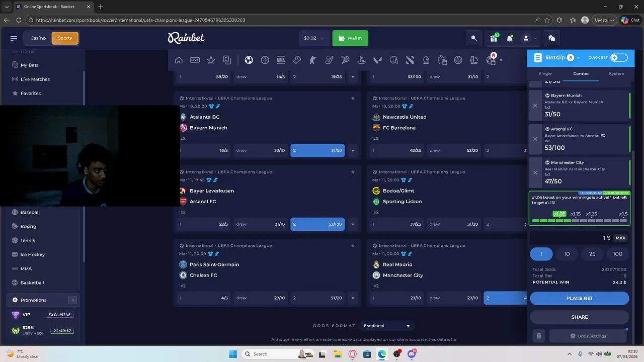The width and height of the screenshot is (644, 362).
Task: Open the LIVE events icon
Action: [x=195, y=60]
